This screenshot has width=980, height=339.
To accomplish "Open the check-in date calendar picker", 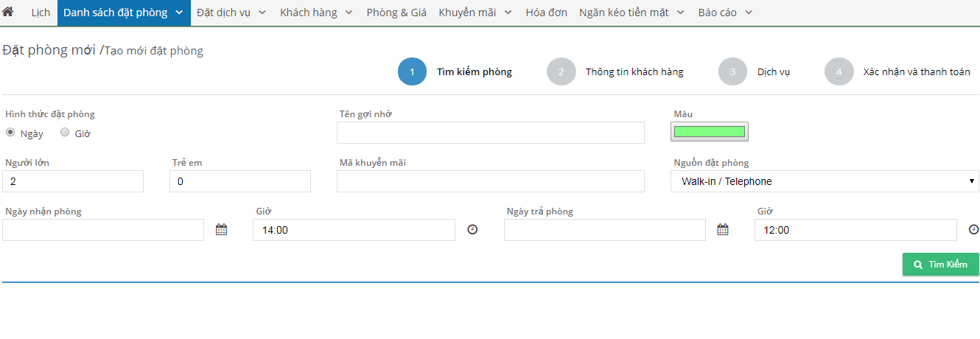I will 221,230.
